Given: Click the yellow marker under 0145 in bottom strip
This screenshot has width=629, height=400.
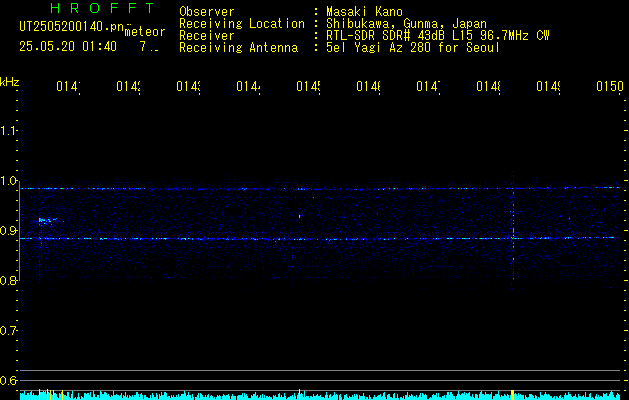Looking at the screenshot, I should click(299, 394).
